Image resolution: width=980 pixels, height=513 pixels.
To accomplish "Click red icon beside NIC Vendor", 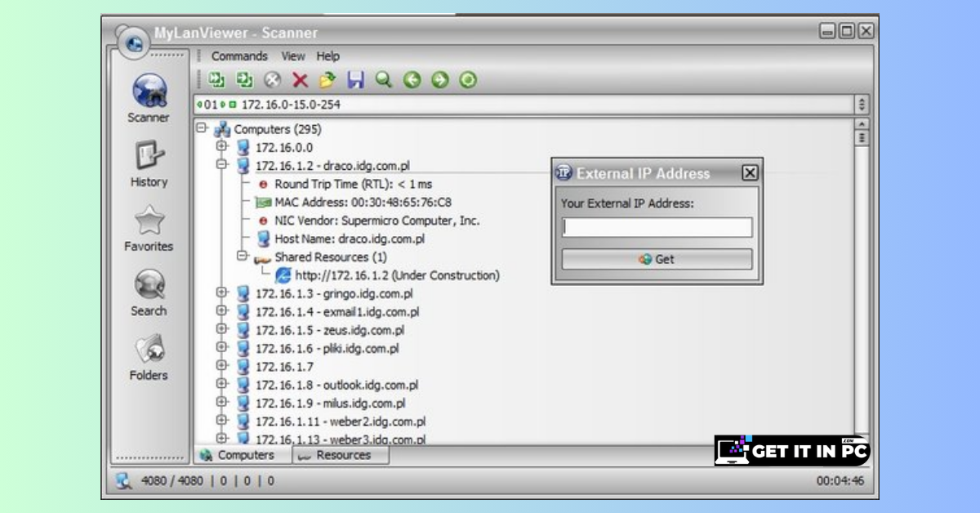I will pyautogui.click(x=263, y=221).
